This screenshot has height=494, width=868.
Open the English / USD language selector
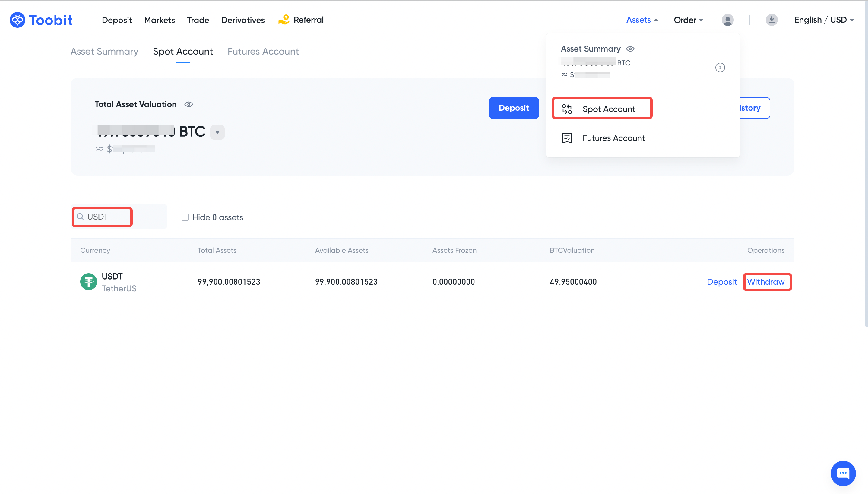click(x=824, y=20)
